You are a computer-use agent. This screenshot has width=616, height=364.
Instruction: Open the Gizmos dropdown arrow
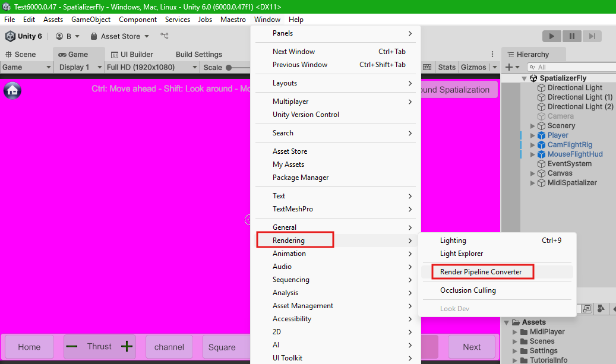click(x=495, y=67)
